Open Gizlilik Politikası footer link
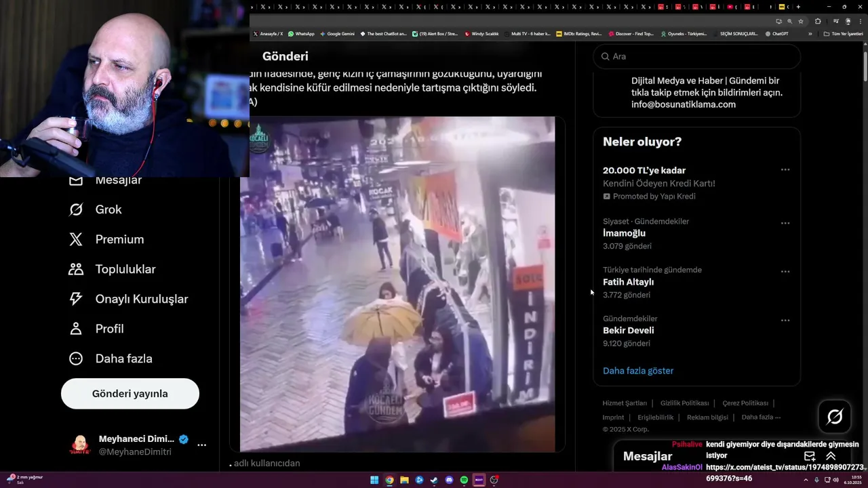Image resolution: width=868 pixels, height=488 pixels. pos(684,403)
